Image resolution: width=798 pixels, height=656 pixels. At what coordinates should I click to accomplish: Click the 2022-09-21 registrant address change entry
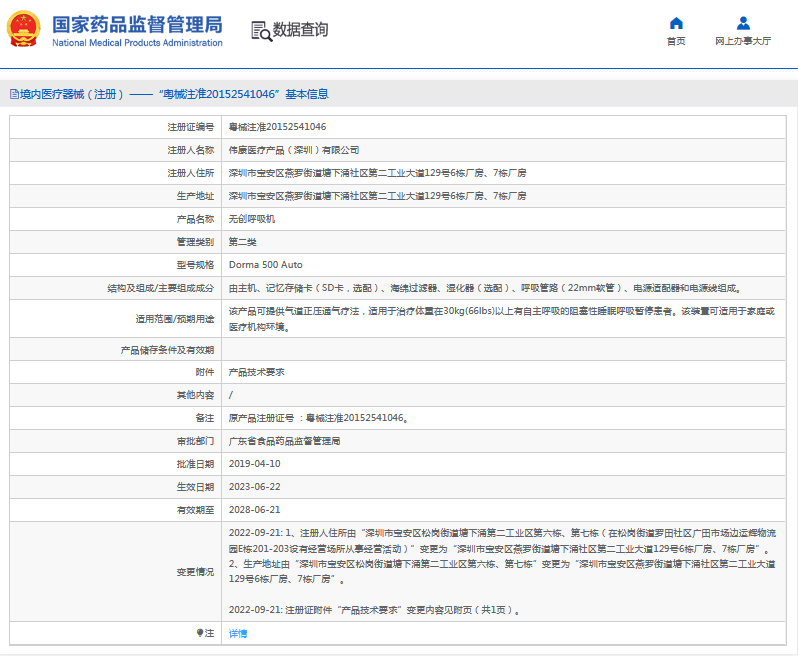coord(502,556)
